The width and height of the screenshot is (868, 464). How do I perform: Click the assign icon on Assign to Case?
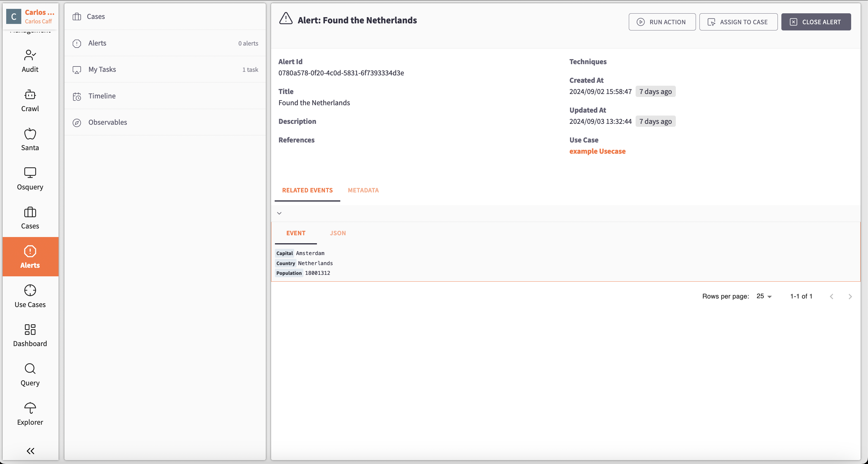pyautogui.click(x=711, y=22)
